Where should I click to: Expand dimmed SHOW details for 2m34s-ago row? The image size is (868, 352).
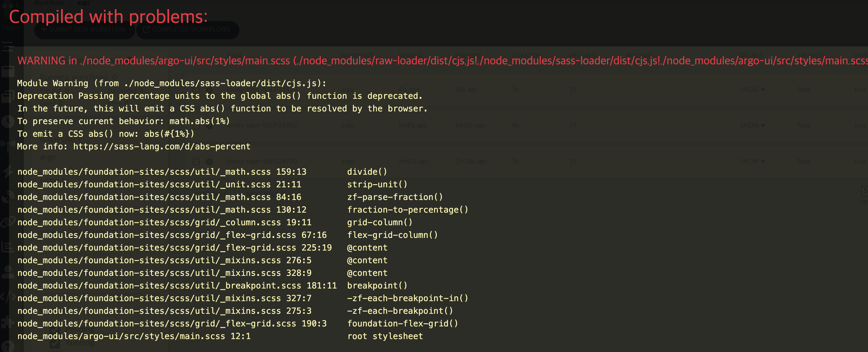click(x=752, y=161)
